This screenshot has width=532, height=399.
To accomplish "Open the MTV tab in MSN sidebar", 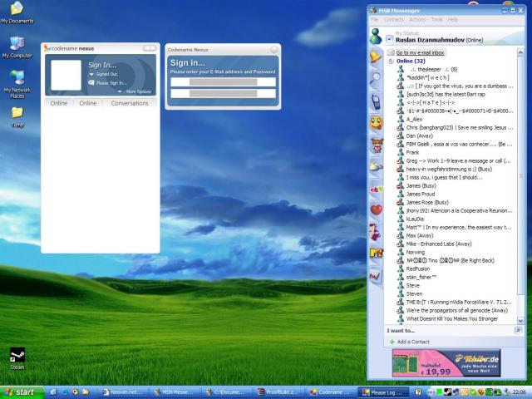I will (377, 253).
